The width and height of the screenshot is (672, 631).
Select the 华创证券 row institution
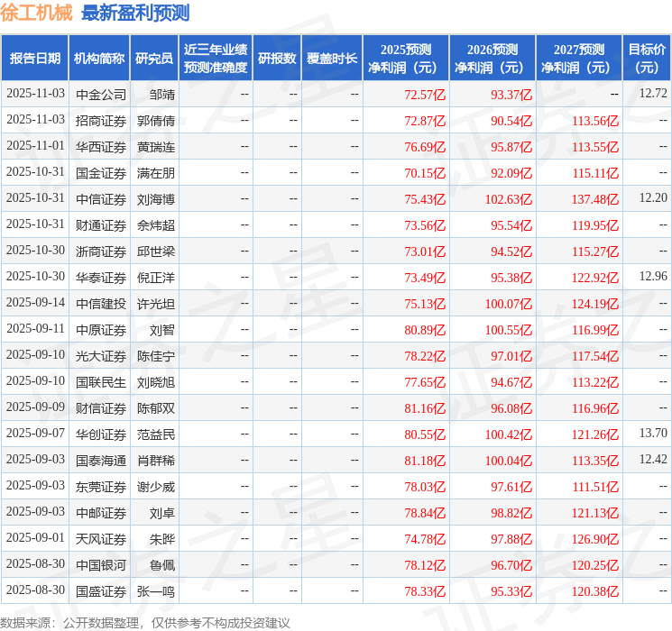click(101, 434)
